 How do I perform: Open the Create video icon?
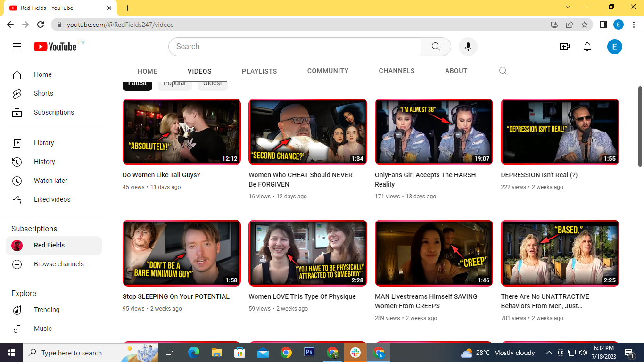coord(564,47)
